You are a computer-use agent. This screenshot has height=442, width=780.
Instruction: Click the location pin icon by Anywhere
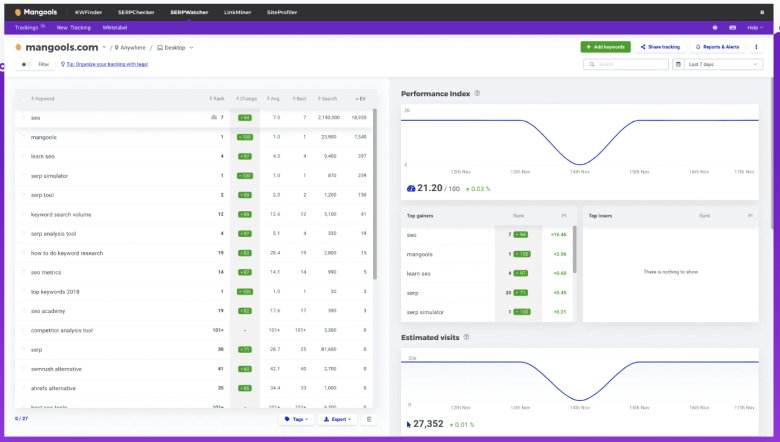[x=116, y=48]
